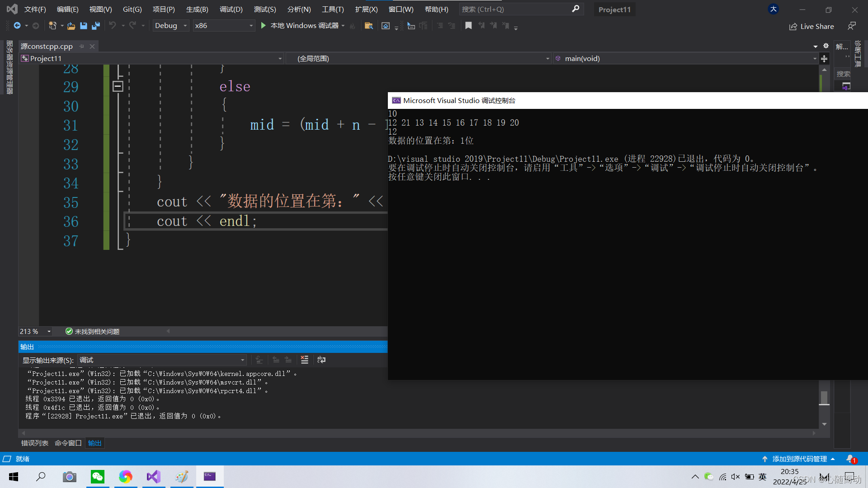
Task: Click the user account avatar icon
Action: pyautogui.click(x=774, y=9)
